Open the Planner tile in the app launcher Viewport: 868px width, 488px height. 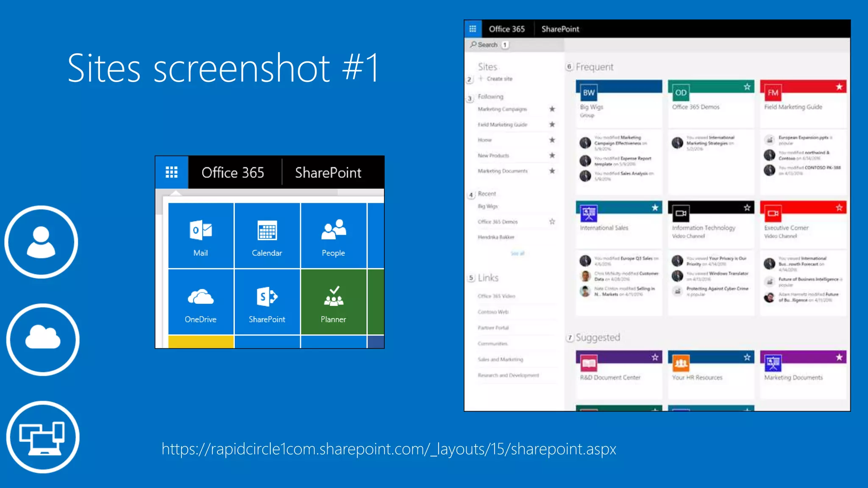click(x=334, y=302)
